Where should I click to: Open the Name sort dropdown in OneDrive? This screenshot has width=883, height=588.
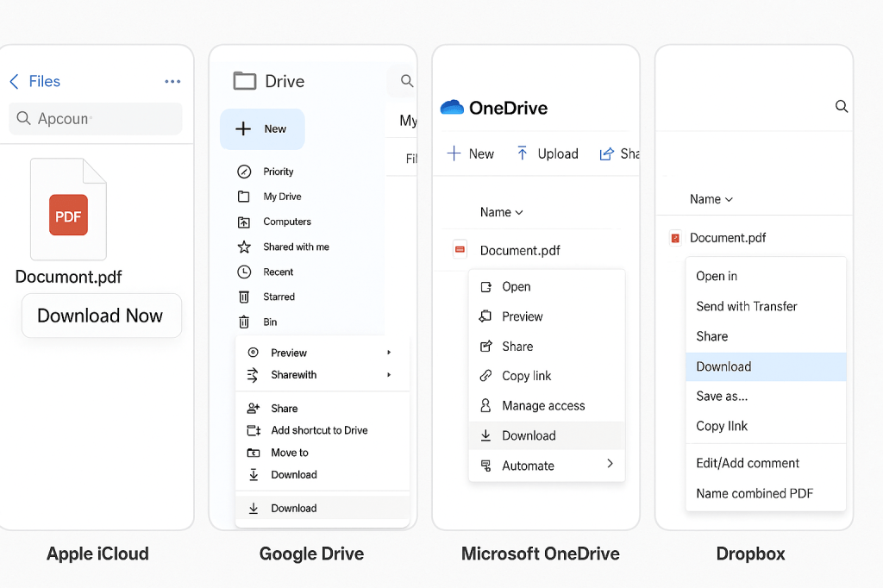[x=502, y=212]
